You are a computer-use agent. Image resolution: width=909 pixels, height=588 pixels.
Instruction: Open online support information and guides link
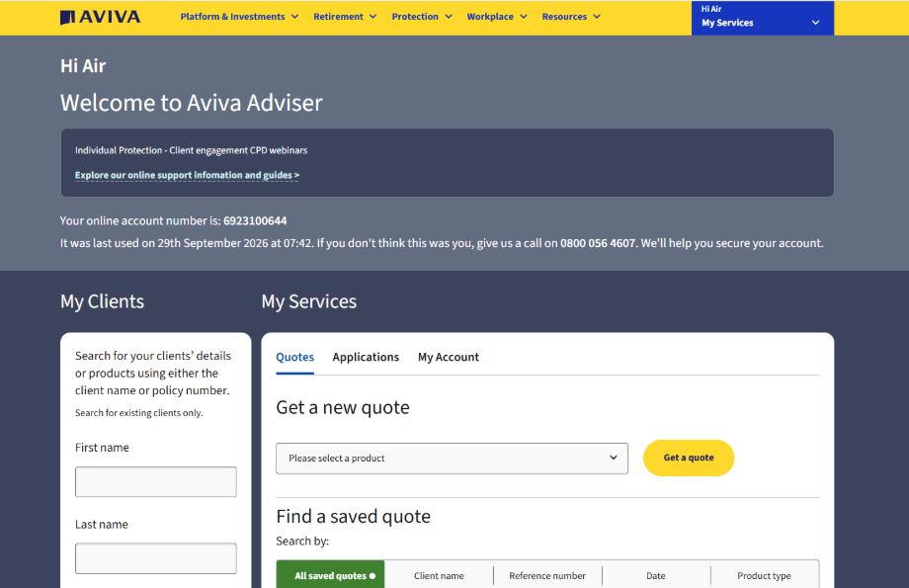coord(188,175)
